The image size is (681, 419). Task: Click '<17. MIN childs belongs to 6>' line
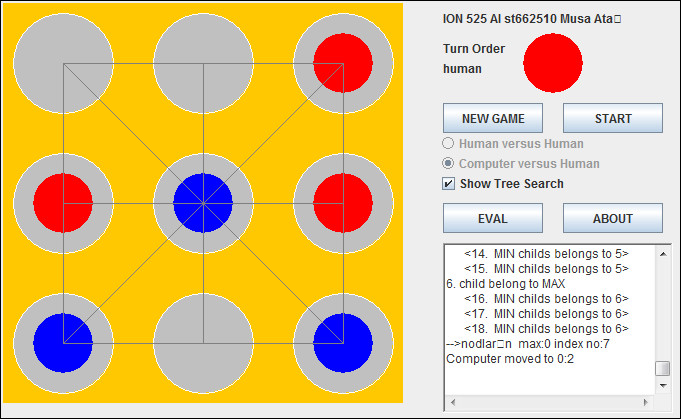click(546, 313)
